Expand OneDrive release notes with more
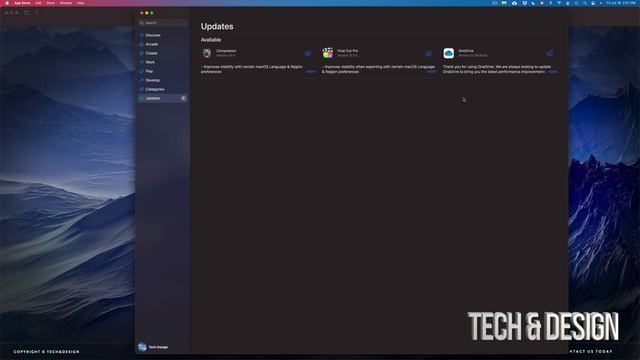The height and width of the screenshot is (360, 640). [x=553, y=72]
